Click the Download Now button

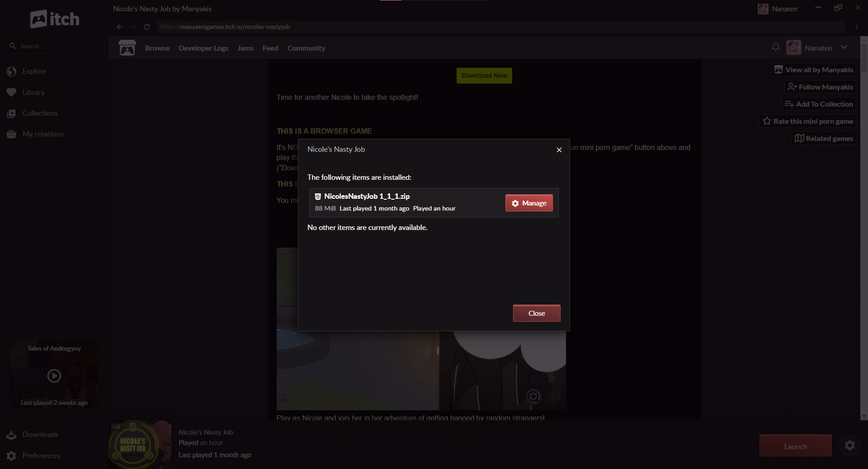(484, 75)
